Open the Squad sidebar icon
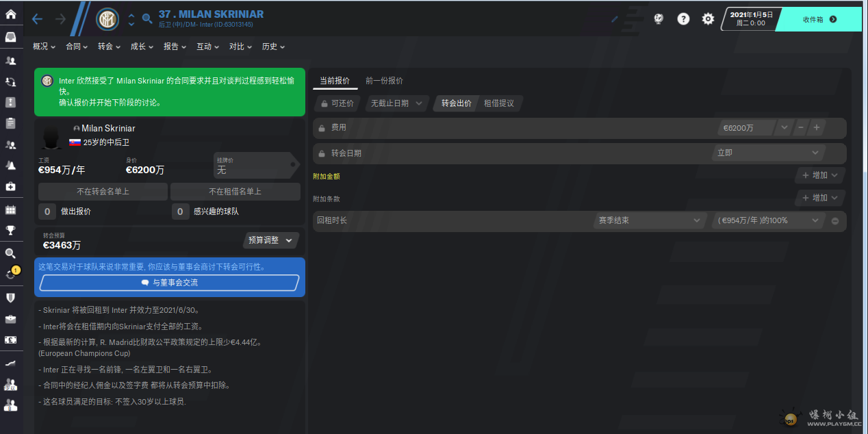This screenshot has width=868, height=434. 10,61
